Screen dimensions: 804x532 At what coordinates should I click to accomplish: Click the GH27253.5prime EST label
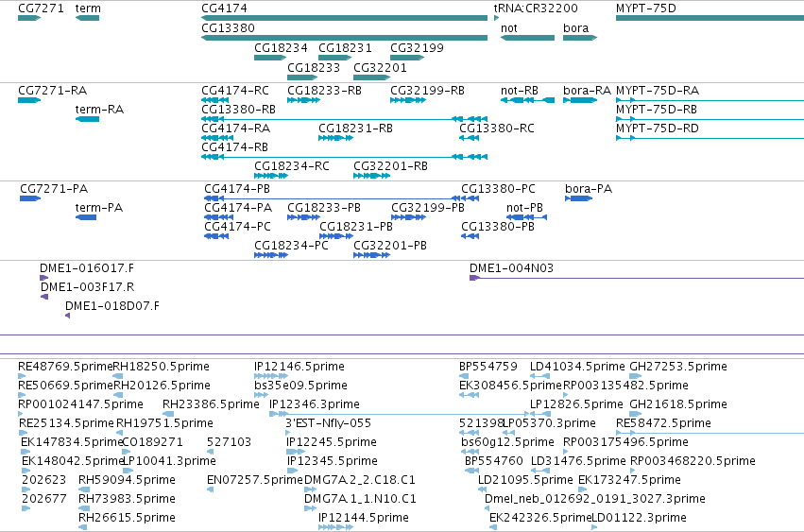[x=677, y=367]
